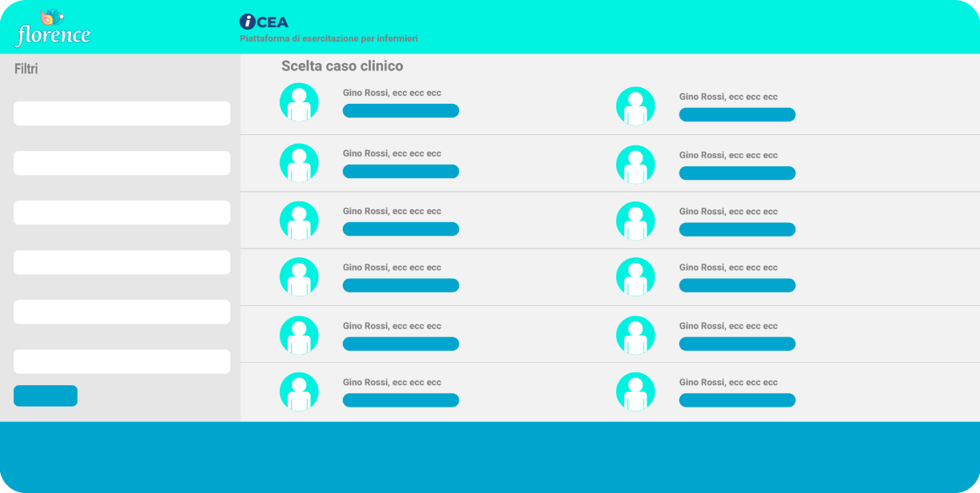Choose the fourth-row patient avatar in right column
The height and width of the screenshot is (493, 980).
pyautogui.click(x=635, y=277)
